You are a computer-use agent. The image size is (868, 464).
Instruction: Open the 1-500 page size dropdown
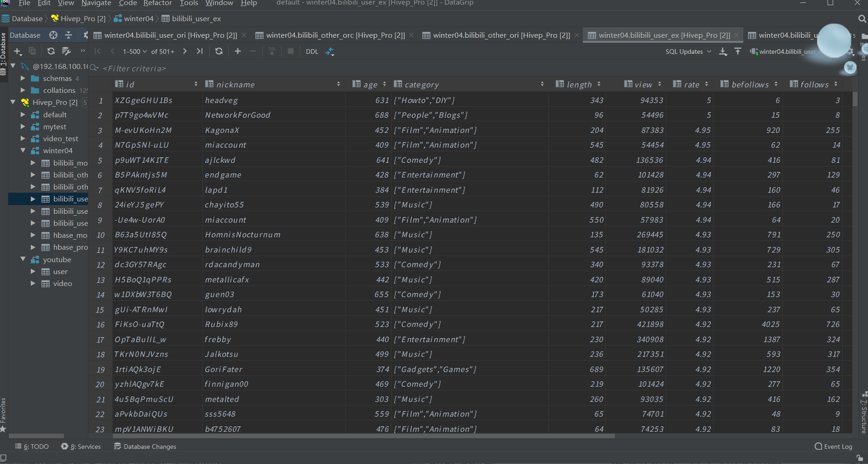134,51
